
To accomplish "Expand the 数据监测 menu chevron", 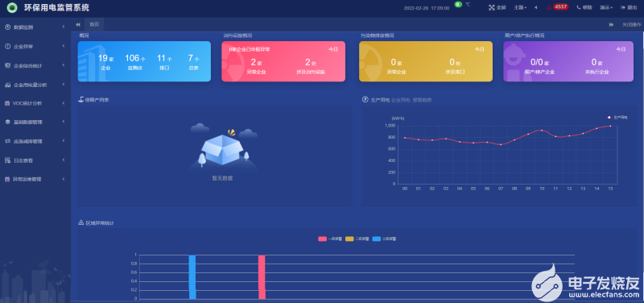I will pyautogui.click(x=64, y=27).
